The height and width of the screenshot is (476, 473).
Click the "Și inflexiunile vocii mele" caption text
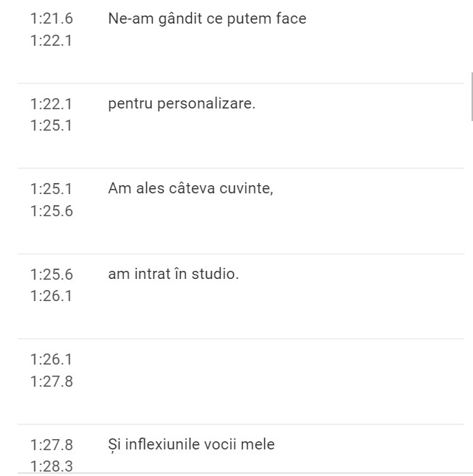(191, 444)
